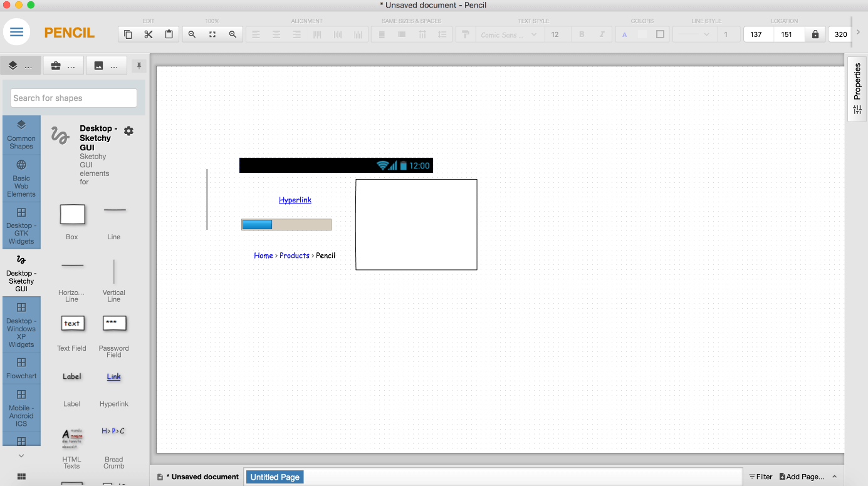Expand collection list with down chevron
Screen dimensions: 868x486
pos(21,456)
